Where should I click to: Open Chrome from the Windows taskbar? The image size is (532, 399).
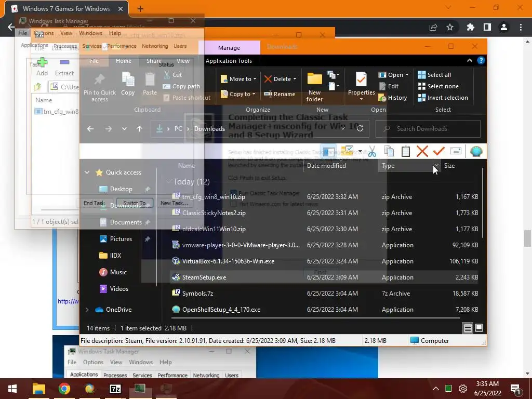(x=64, y=389)
